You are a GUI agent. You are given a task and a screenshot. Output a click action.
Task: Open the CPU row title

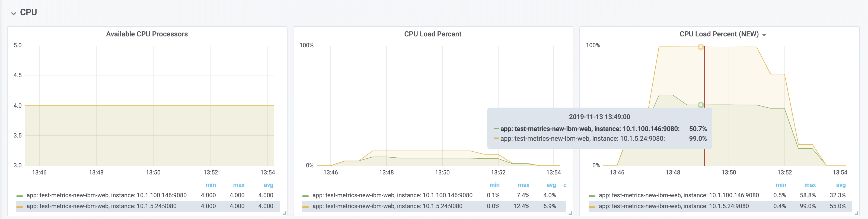click(28, 12)
